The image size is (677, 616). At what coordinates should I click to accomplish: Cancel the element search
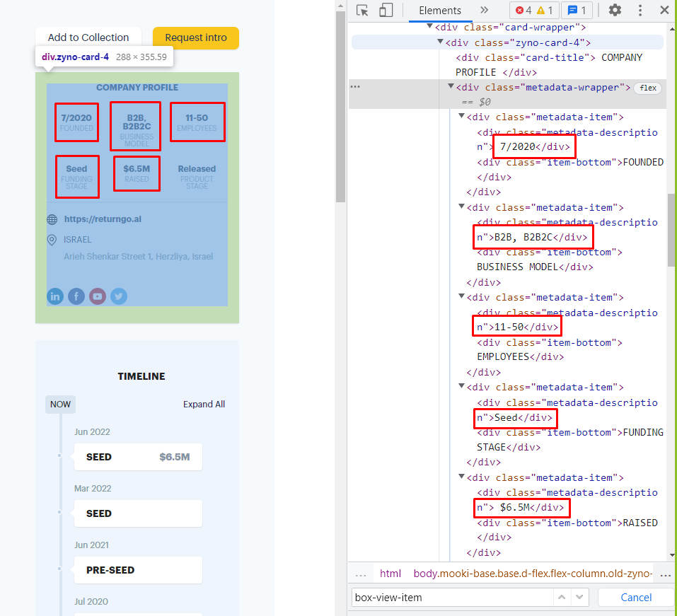coord(636,598)
